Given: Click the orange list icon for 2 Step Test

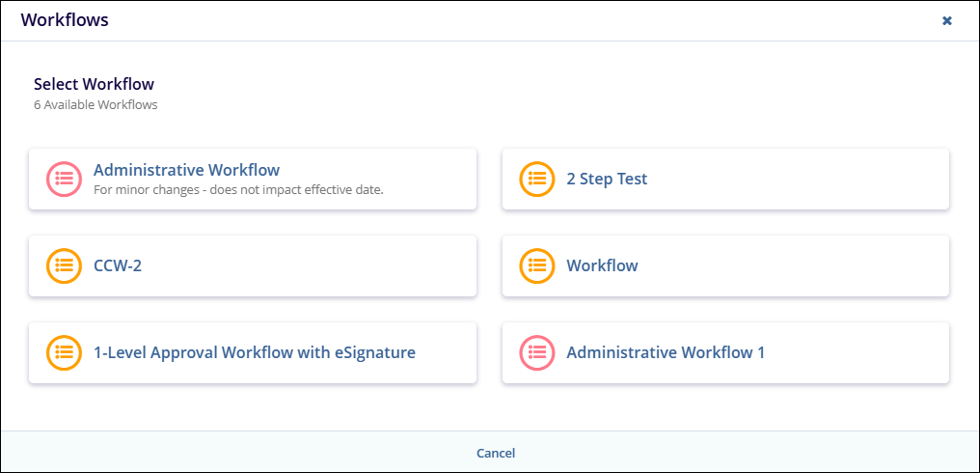Looking at the screenshot, I should pos(537,179).
